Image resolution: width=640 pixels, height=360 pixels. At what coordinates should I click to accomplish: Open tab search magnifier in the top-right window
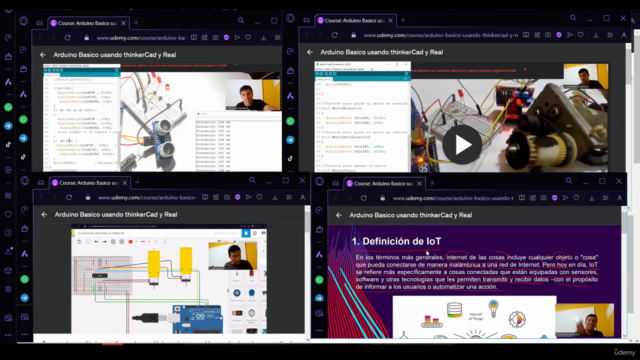click(573, 18)
